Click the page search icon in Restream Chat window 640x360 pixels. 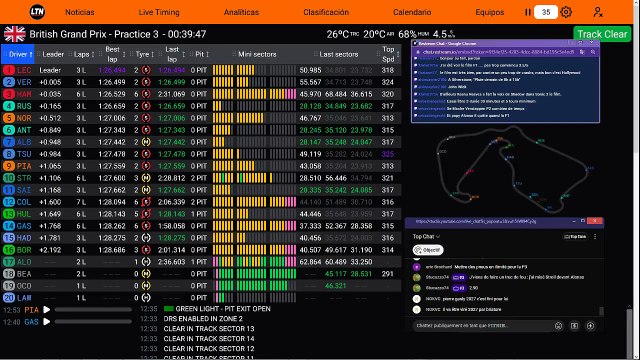(593, 52)
